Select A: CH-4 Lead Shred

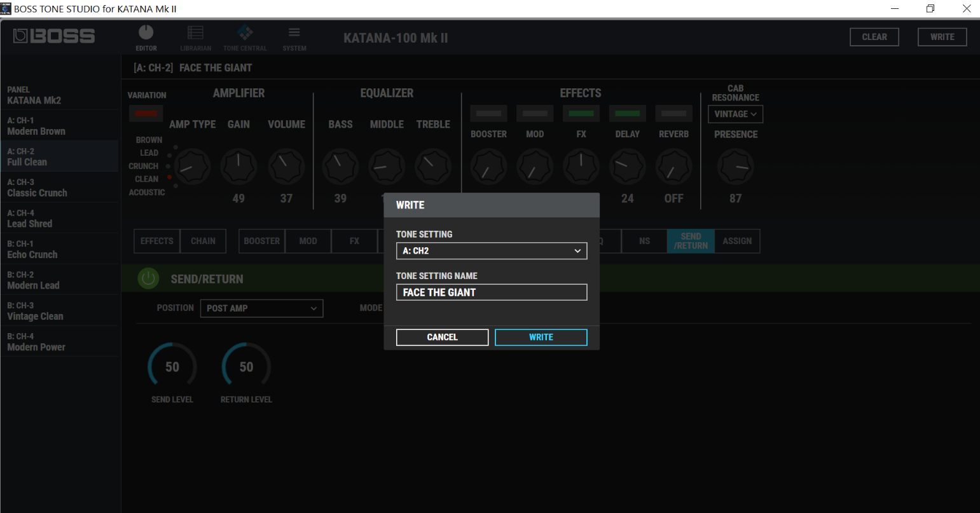point(59,218)
